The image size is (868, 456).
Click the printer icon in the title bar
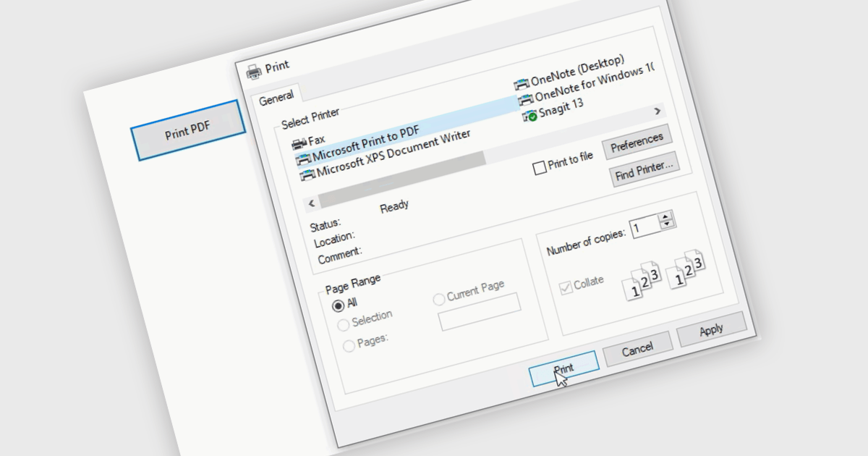tap(254, 71)
